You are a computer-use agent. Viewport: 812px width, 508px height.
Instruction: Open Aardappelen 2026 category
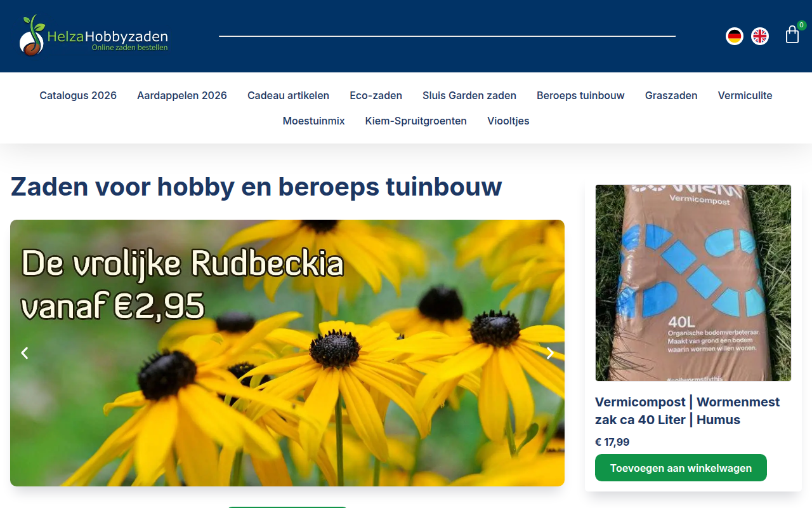point(182,95)
